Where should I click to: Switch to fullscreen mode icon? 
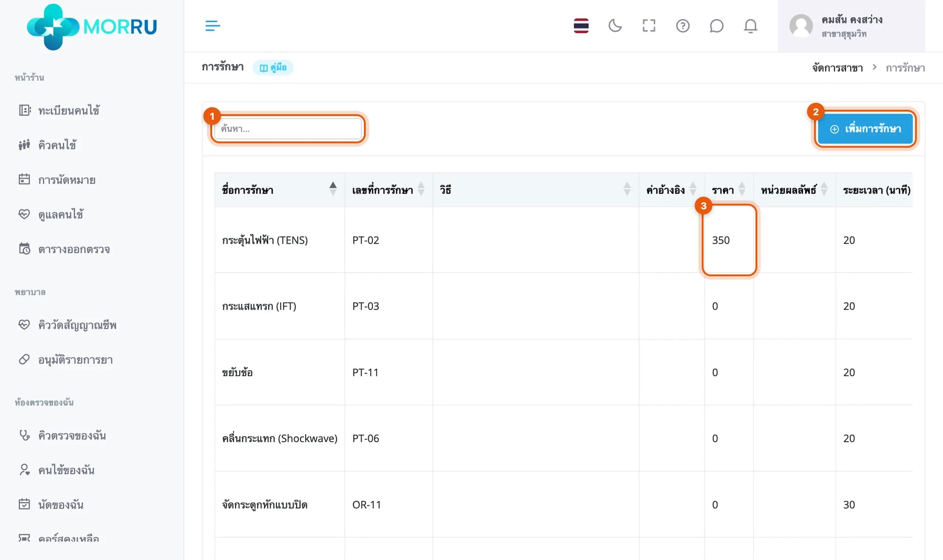click(x=649, y=25)
